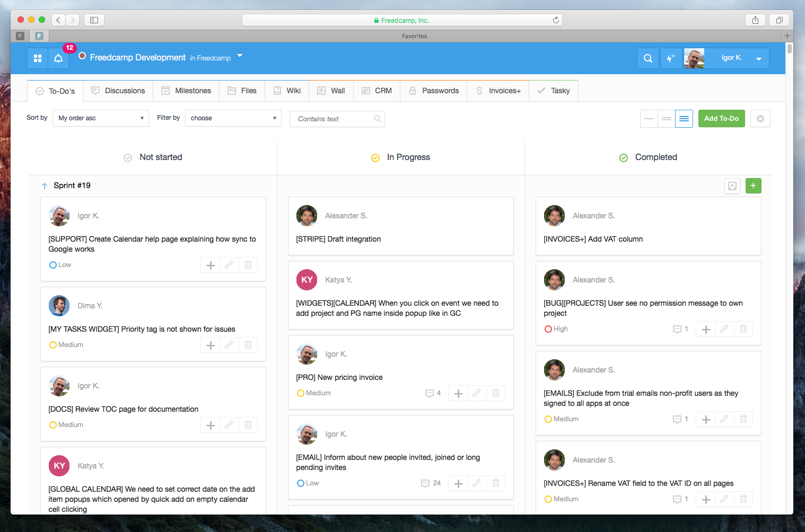Click Safari share icon in toolbar
Viewport: 805px width, 532px height.
pyautogui.click(x=755, y=20)
